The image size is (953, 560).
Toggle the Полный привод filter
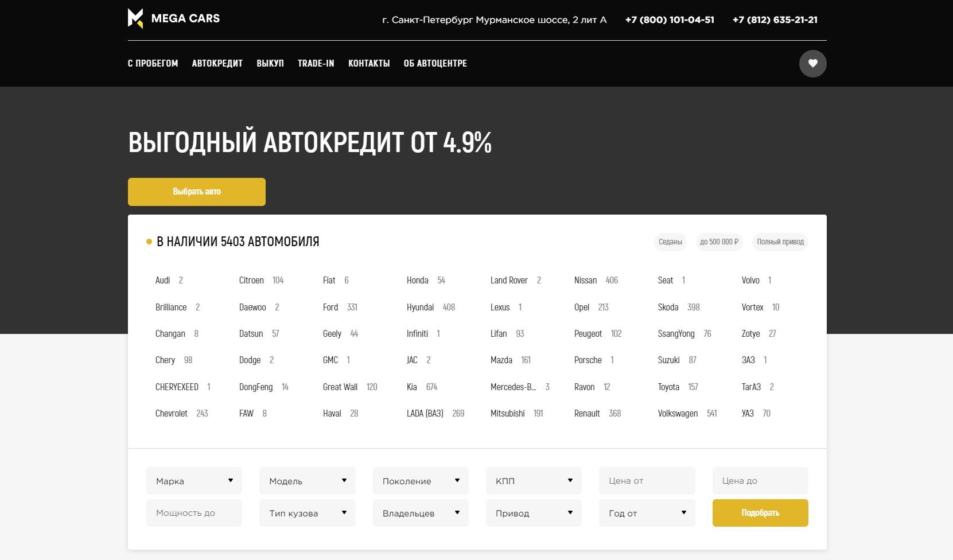pos(780,242)
